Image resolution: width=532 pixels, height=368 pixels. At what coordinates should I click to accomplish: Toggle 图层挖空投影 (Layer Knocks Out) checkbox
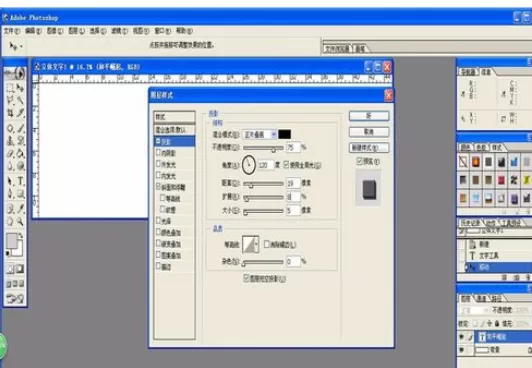247,278
